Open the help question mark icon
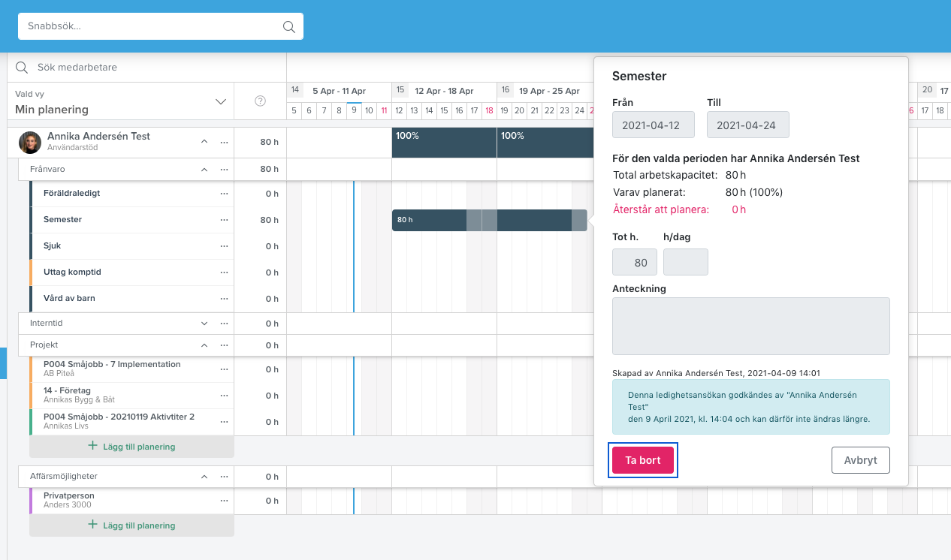The width and height of the screenshot is (951, 560). (261, 101)
